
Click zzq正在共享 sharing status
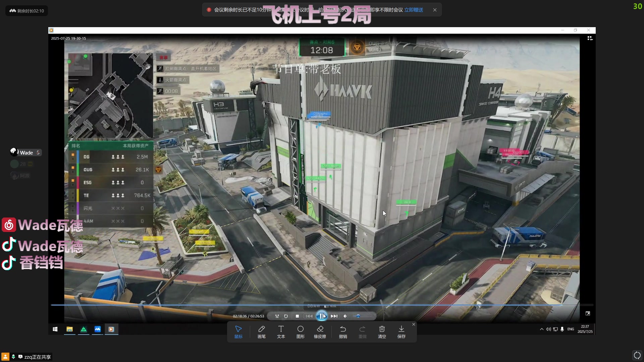pos(37,357)
